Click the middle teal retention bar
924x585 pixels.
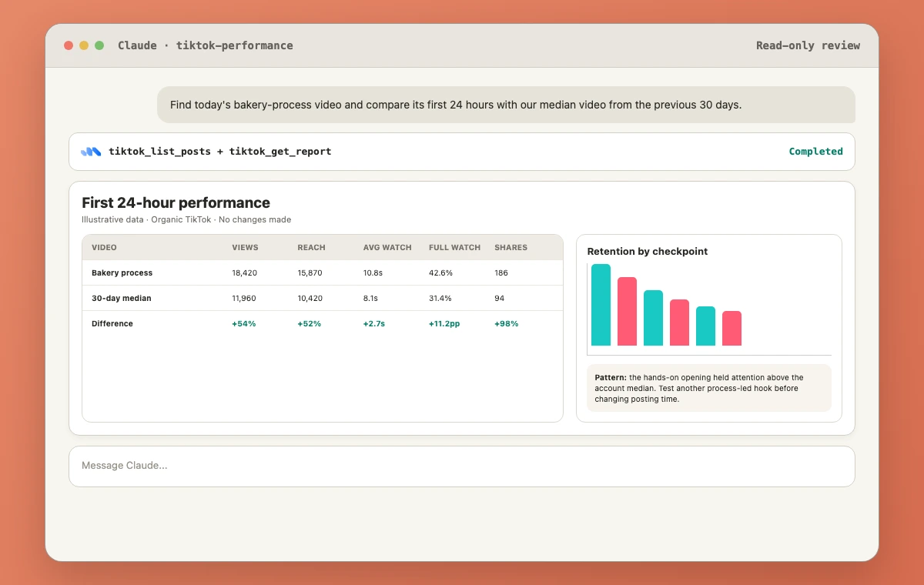[x=653, y=318]
